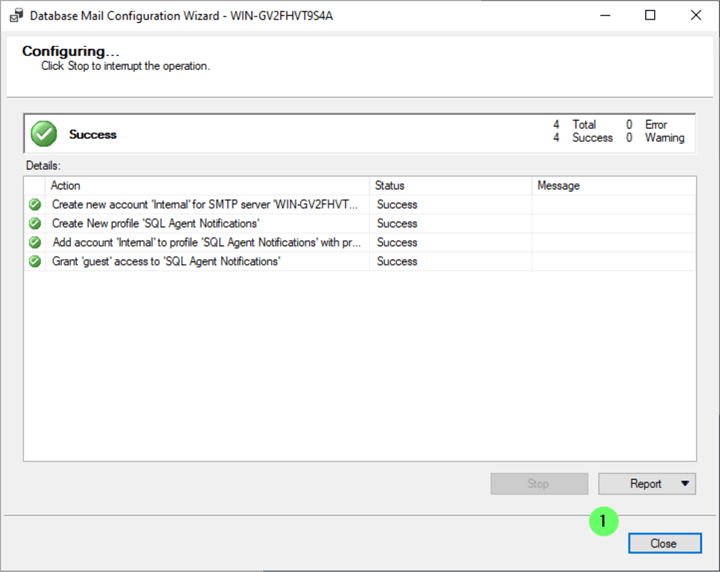Click the bold 'Success' summary heading
720x572 pixels.
[x=93, y=135]
